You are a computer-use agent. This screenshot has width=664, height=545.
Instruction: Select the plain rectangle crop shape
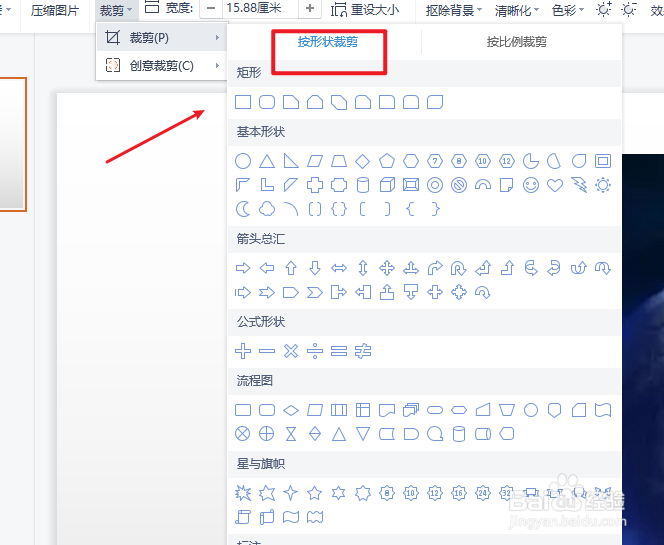243,102
